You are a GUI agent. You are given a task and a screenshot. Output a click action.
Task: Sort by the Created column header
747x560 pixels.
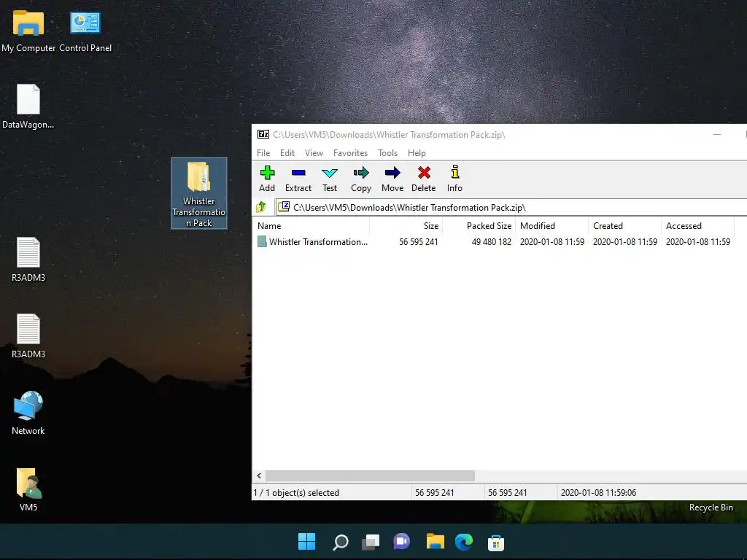pos(625,226)
